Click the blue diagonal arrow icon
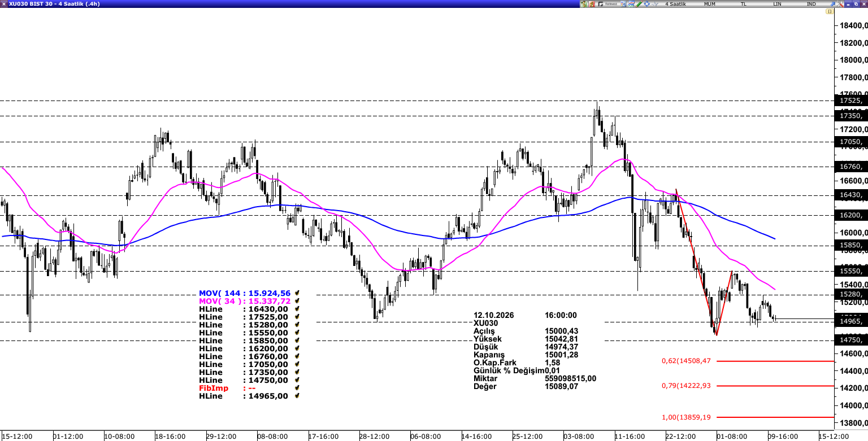Viewport: 868px width, 441px height. pos(832,4)
